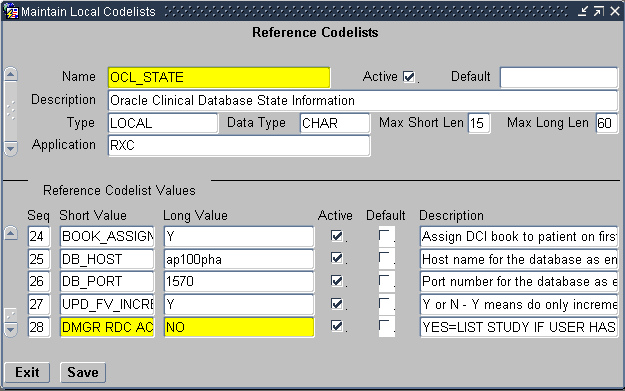This screenshot has height=391, width=625.
Task: Check Default box for DB_HOST row
Action: [385, 258]
